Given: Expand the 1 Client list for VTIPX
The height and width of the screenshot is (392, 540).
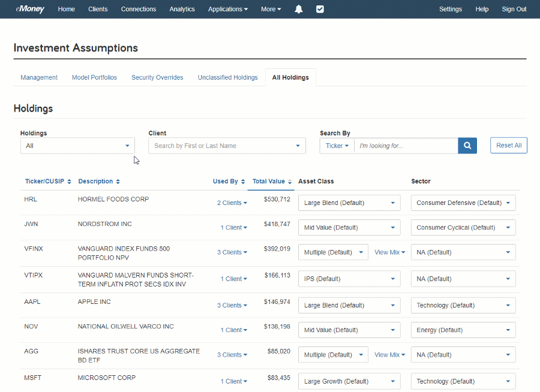Looking at the screenshot, I should click(x=233, y=279).
